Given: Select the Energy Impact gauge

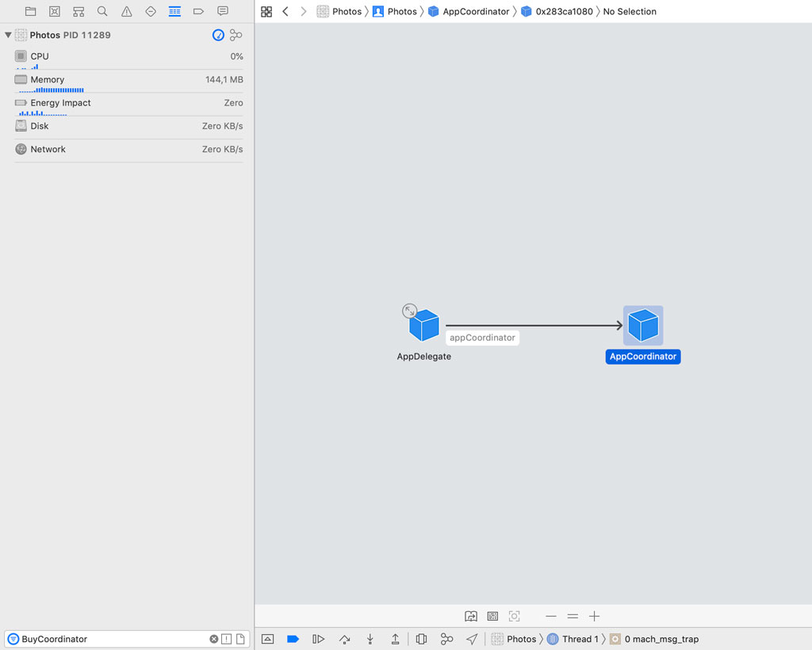Looking at the screenshot, I should coord(127,103).
